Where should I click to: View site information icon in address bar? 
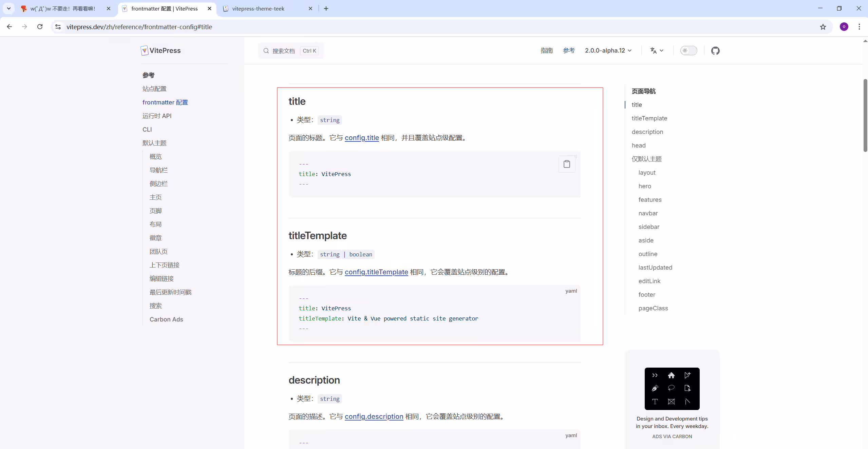pyautogui.click(x=58, y=27)
